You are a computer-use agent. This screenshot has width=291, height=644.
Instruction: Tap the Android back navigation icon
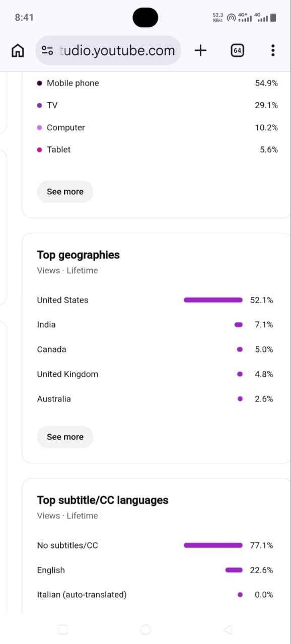tap(228, 629)
